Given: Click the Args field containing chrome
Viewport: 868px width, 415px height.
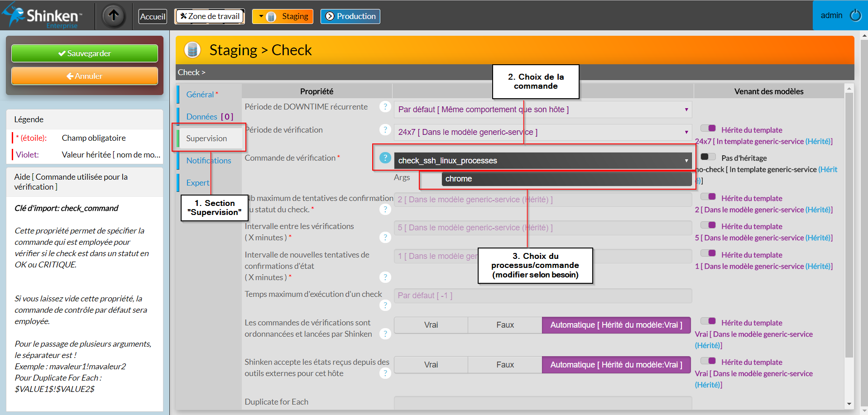Looking at the screenshot, I should 566,179.
